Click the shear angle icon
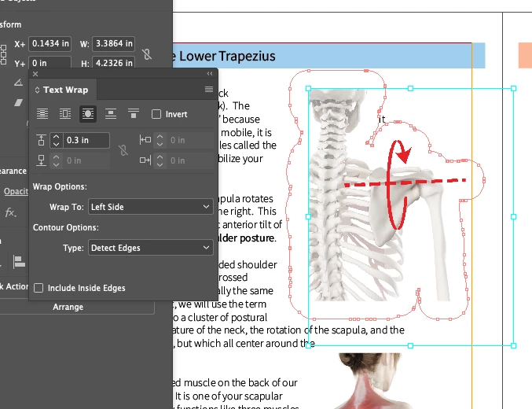The height and width of the screenshot is (409, 532). pyautogui.click(x=18, y=102)
